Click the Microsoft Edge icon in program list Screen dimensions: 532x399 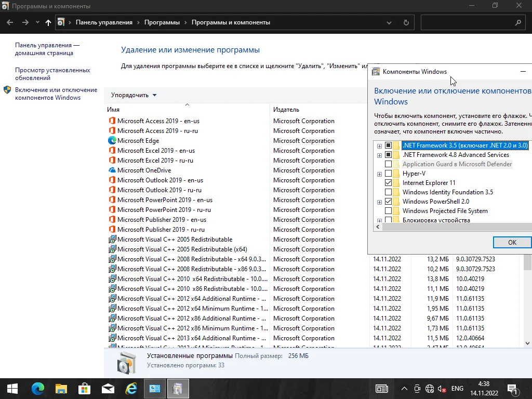pos(112,141)
